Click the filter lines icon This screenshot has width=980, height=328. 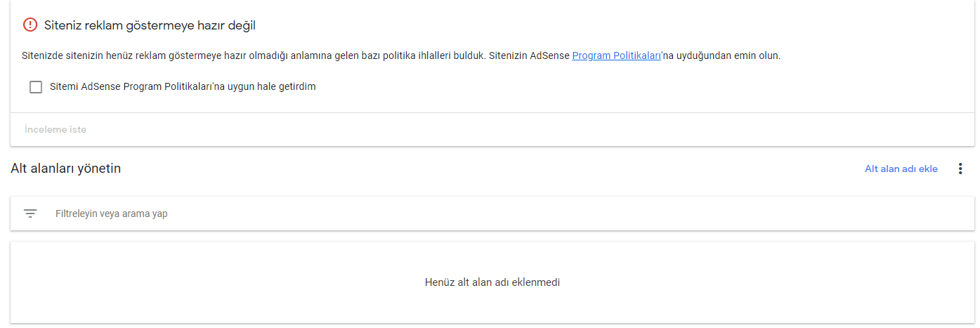coord(30,214)
